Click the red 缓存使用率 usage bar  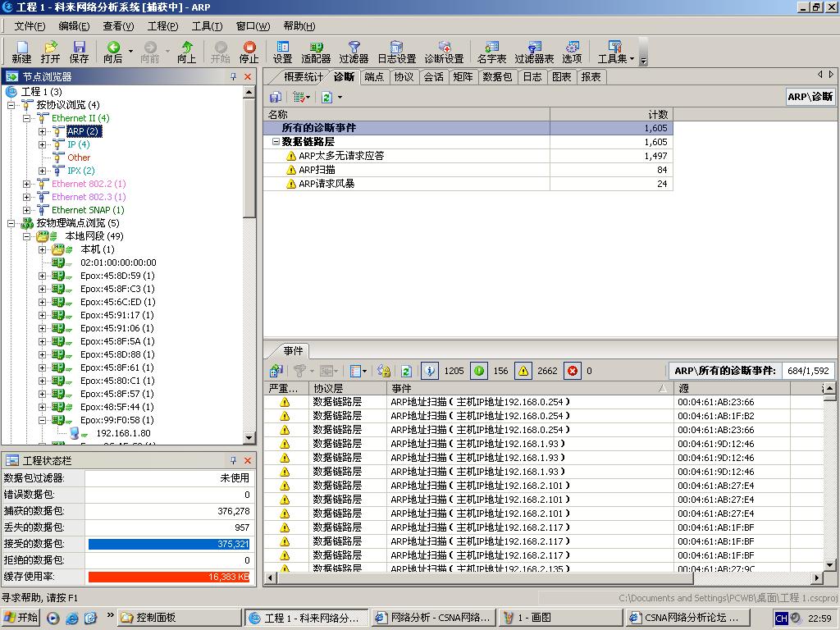[x=169, y=577]
